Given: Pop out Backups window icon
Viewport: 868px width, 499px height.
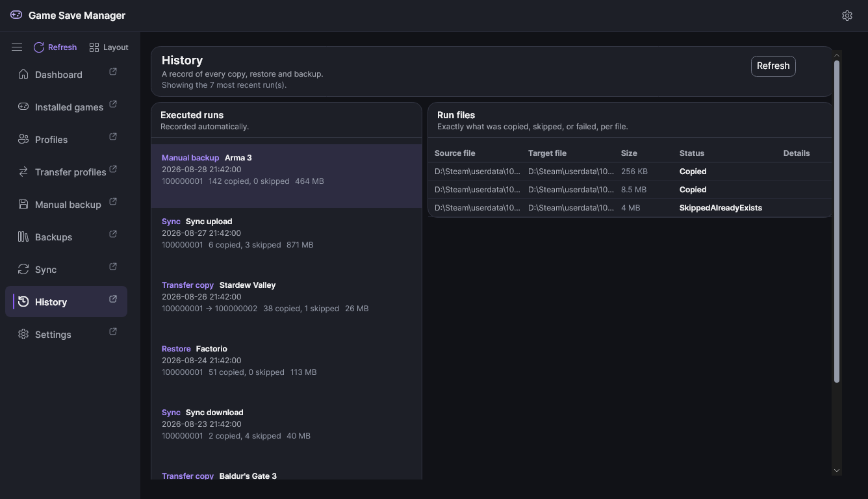Looking at the screenshot, I should pos(113,234).
